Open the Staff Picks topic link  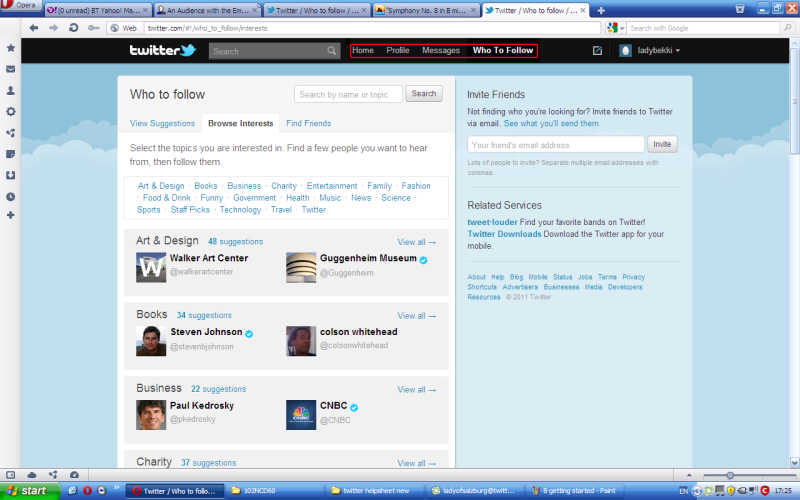click(x=190, y=210)
